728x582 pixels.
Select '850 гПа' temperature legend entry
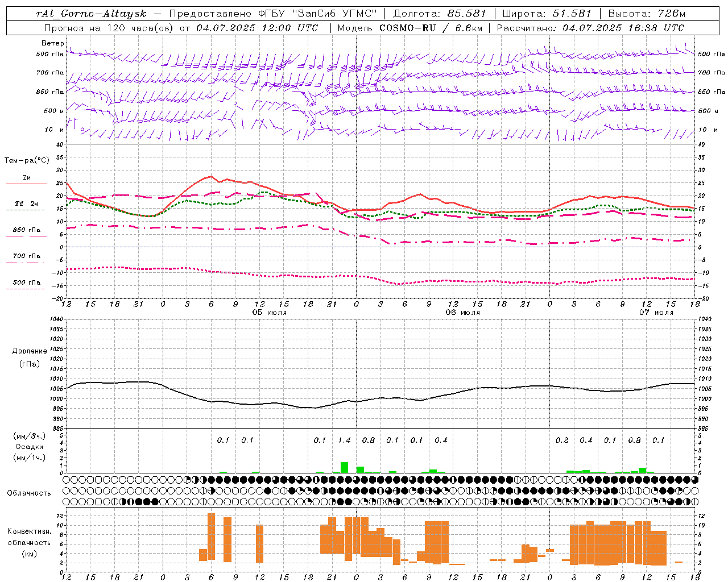coord(26,230)
